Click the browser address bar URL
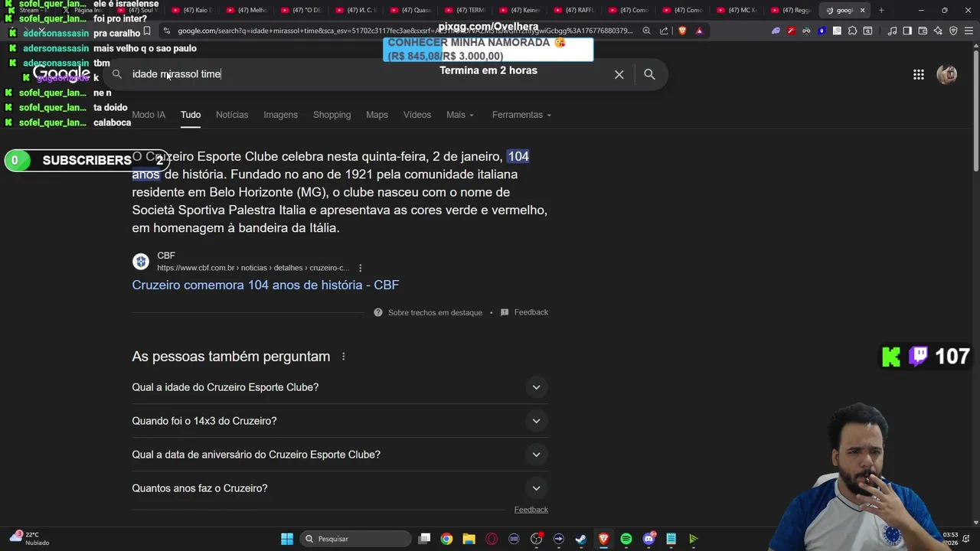The width and height of the screenshot is (980, 551). (x=405, y=31)
